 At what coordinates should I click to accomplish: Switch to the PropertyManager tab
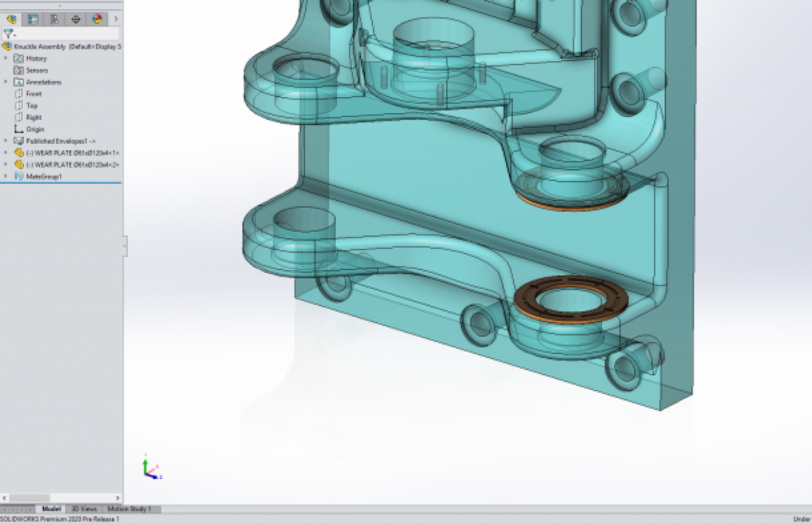coord(33,19)
